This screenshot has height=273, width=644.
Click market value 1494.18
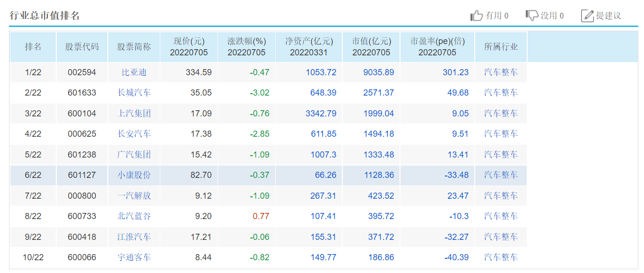click(x=379, y=134)
